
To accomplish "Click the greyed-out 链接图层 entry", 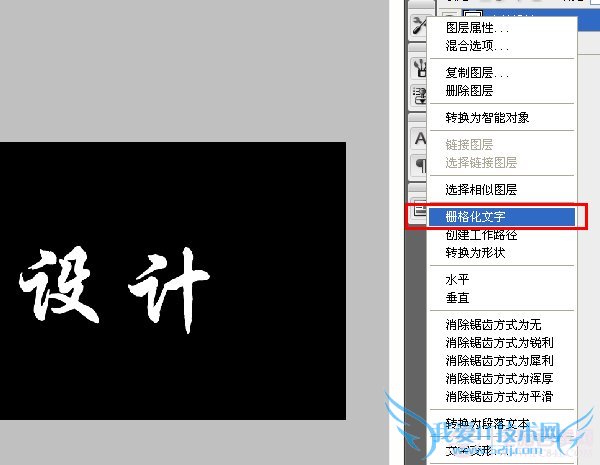I will (x=502, y=145).
